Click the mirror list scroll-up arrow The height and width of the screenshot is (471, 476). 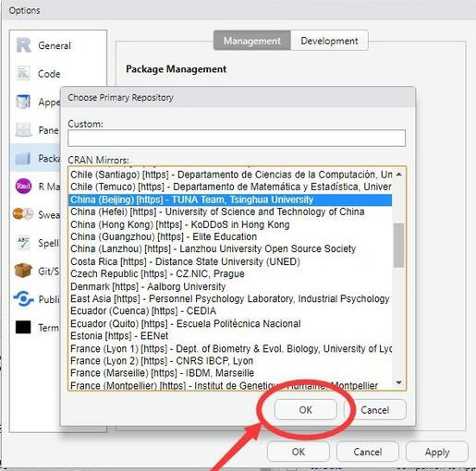coord(399,175)
